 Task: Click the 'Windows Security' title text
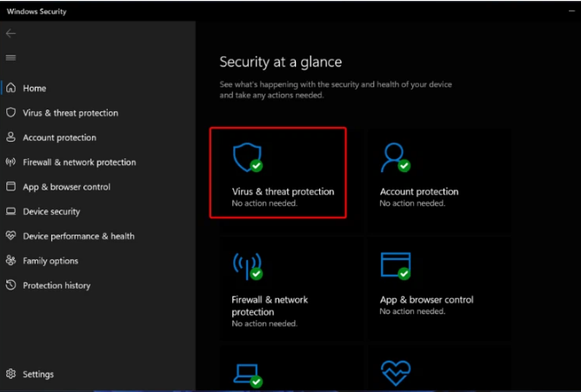click(37, 11)
